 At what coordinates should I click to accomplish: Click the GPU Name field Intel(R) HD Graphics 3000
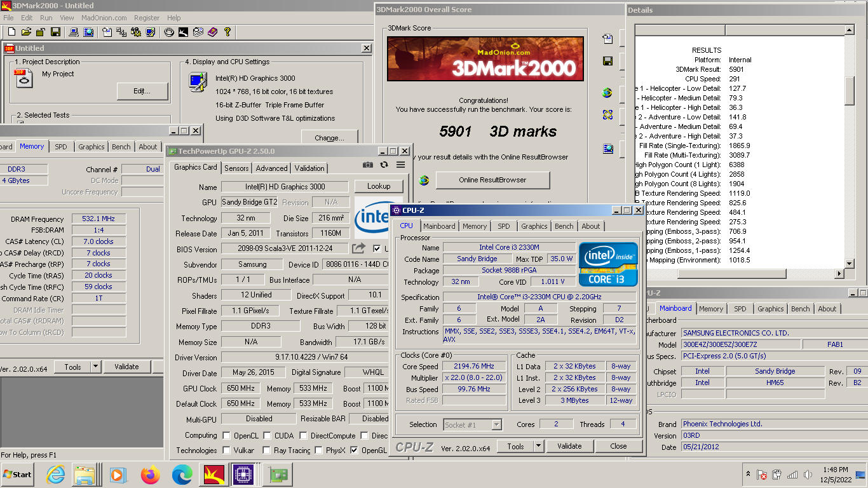[285, 187]
